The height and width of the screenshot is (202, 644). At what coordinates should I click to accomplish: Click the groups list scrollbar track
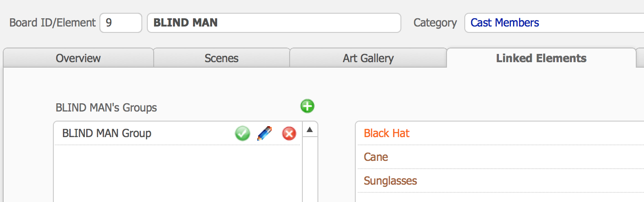[x=310, y=170]
